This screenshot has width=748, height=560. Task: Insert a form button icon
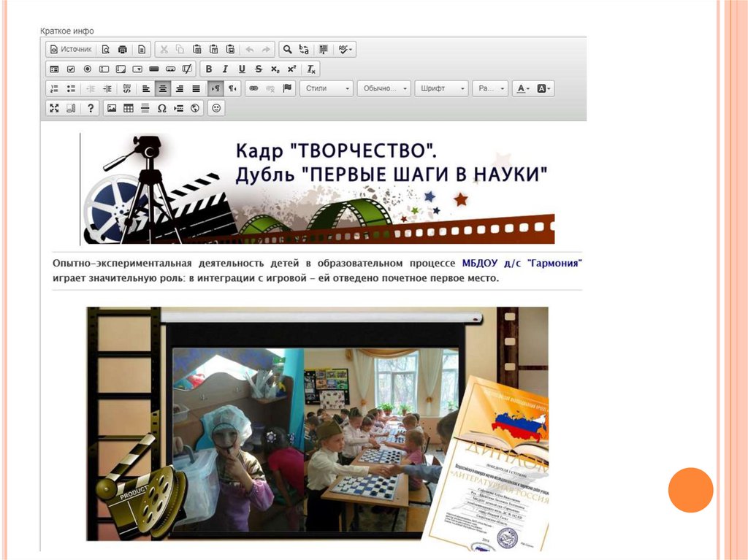[153, 69]
